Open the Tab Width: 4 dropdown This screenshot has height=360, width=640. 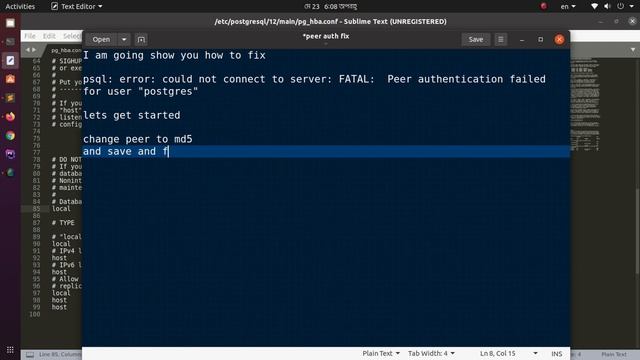click(431, 353)
